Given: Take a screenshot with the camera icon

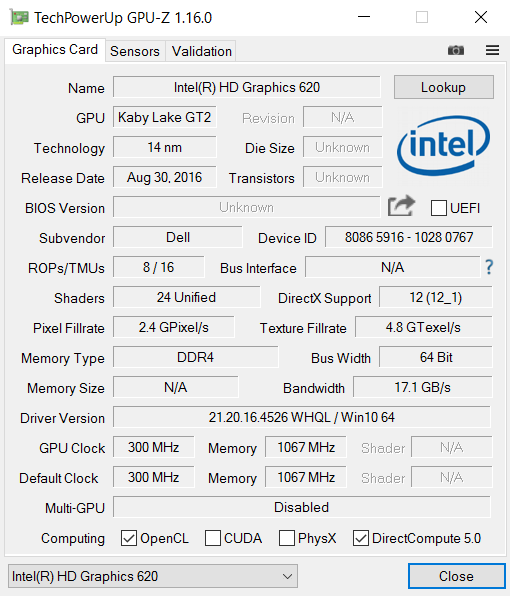Looking at the screenshot, I should click(x=456, y=50).
